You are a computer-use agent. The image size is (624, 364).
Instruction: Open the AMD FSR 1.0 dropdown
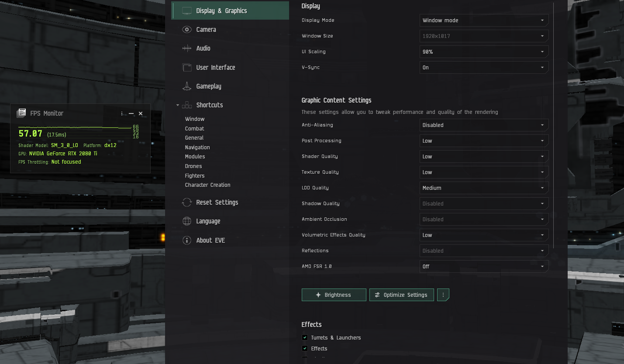pos(484,267)
